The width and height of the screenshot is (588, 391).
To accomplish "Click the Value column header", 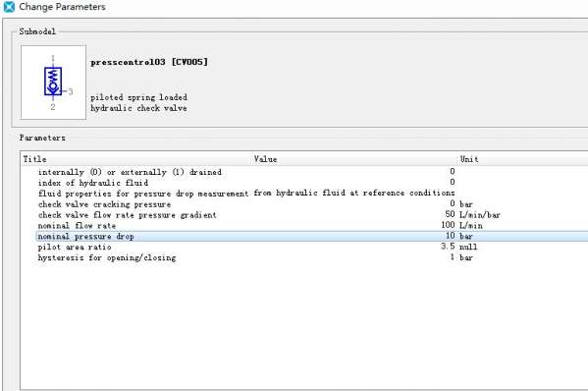I will click(265, 159).
